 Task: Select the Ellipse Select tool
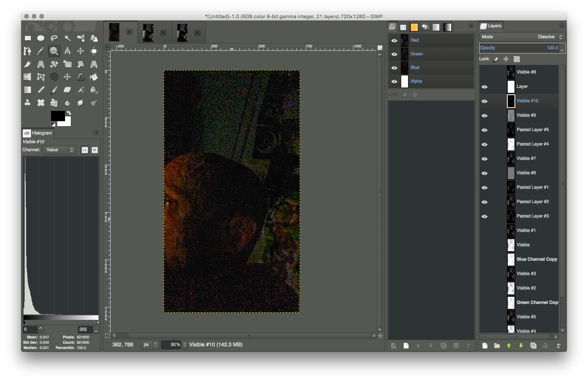(41, 38)
